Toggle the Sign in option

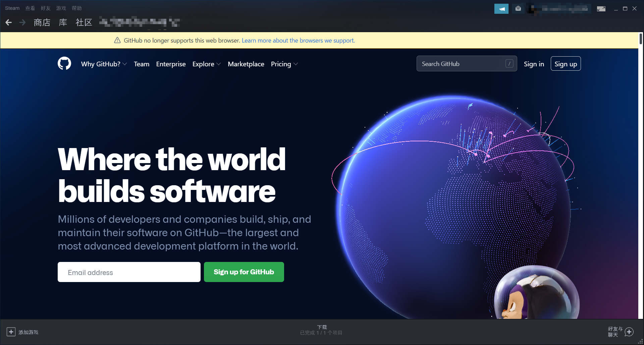point(534,64)
